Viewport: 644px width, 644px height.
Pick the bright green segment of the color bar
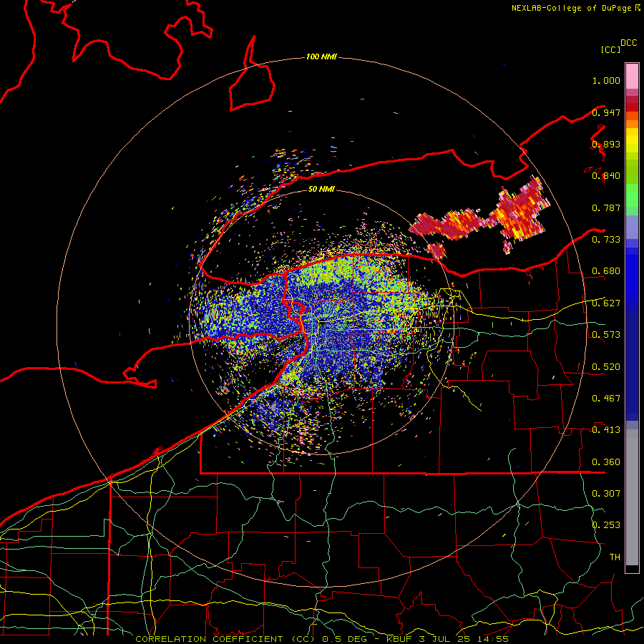click(x=632, y=195)
